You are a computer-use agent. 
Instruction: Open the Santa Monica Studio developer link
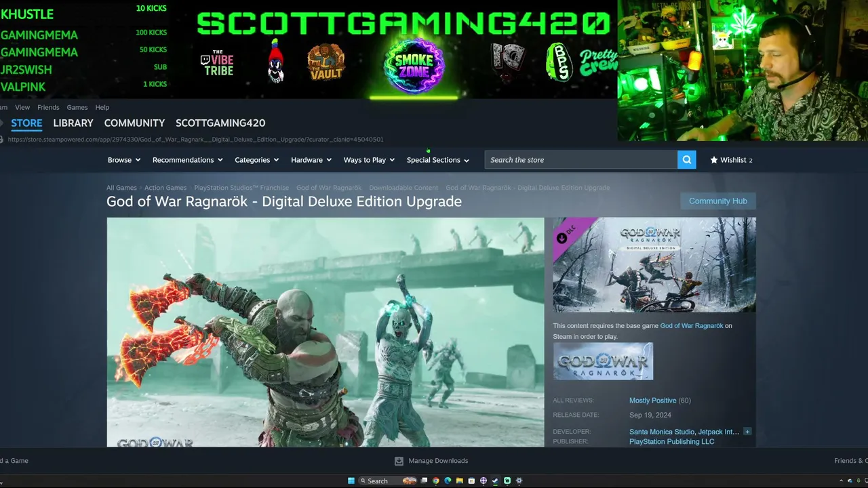click(662, 432)
